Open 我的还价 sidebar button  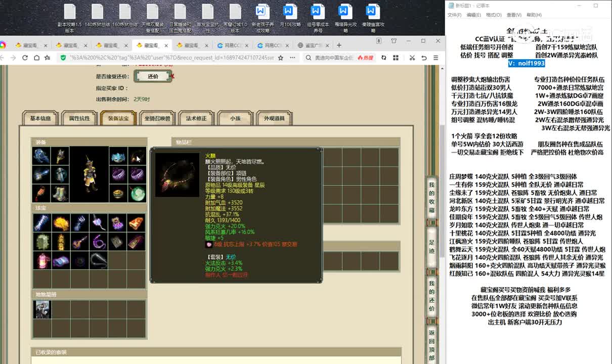(x=431, y=295)
